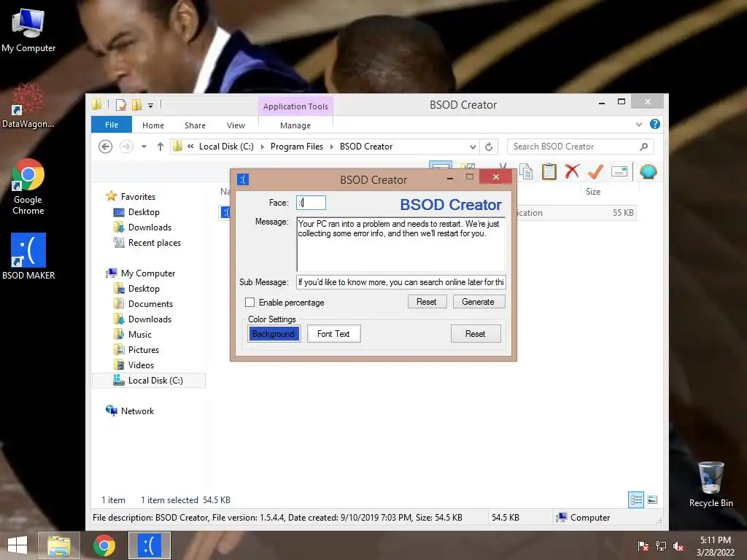Expand the address bar history dropdown
Image resolution: width=747 pixels, height=560 pixels.
pos(473,147)
